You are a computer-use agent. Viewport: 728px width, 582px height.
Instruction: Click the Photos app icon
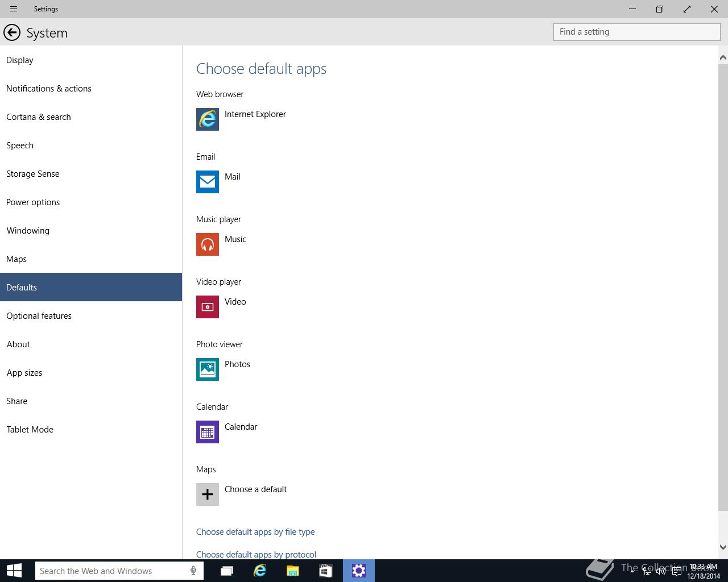point(208,369)
